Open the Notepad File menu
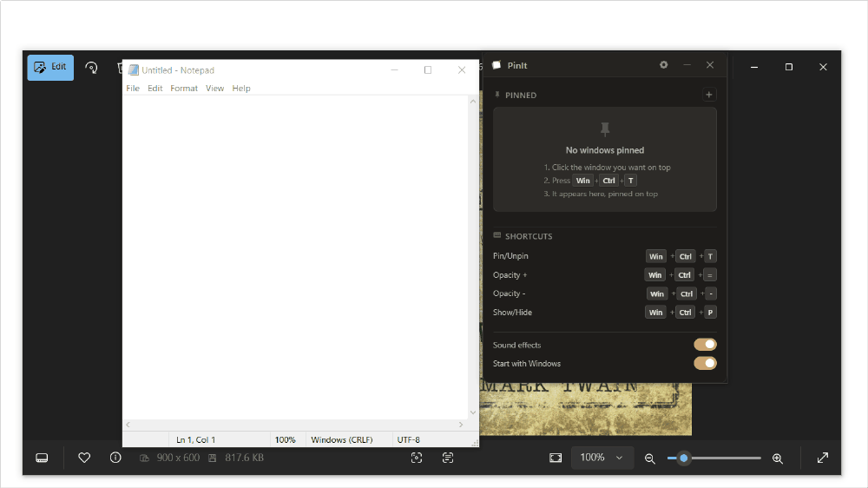 pos(133,88)
